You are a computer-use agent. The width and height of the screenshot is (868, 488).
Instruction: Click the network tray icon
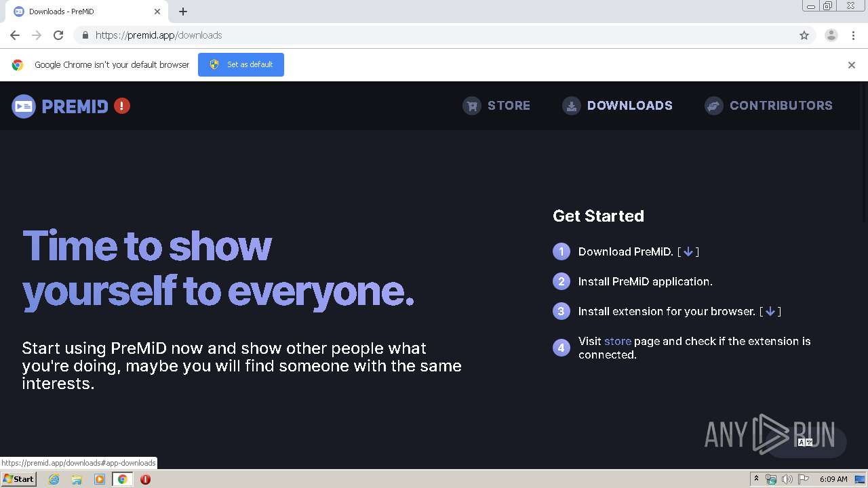coord(771,479)
